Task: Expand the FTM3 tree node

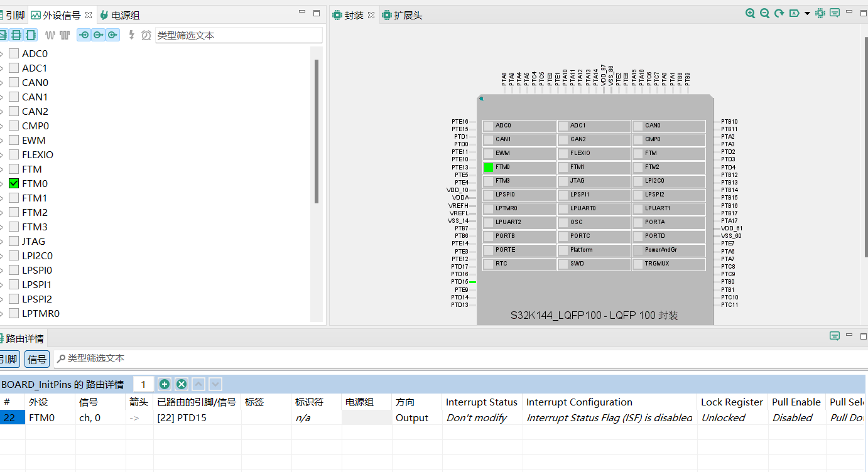Action: (x=2, y=227)
